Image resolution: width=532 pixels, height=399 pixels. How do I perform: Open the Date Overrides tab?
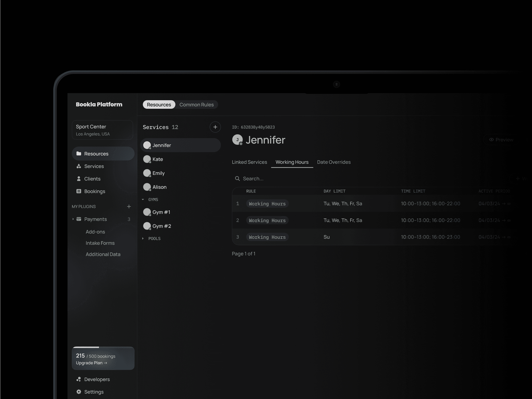click(334, 162)
